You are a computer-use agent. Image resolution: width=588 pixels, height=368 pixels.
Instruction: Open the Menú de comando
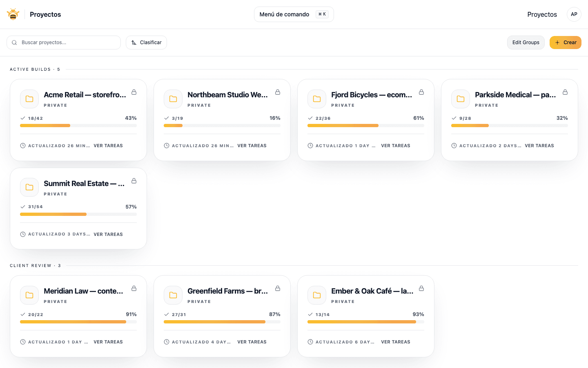coord(294,14)
